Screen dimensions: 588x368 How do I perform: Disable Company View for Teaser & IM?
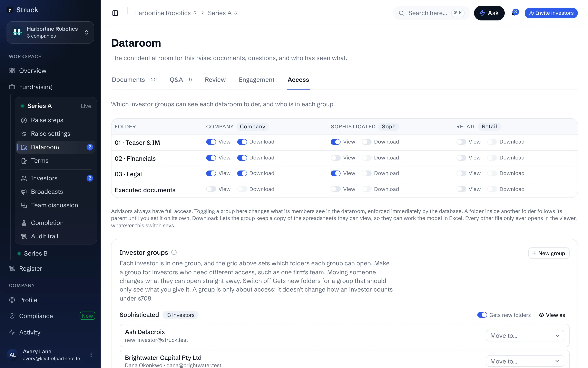[x=211, y=142]
